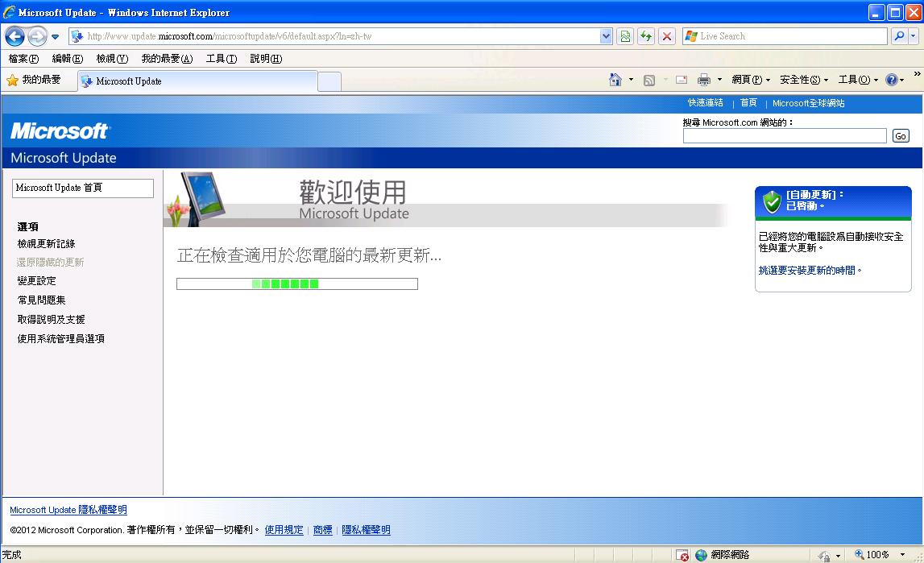
Task: Open the Microsoft全球網站 link
Action: point(809,103)
